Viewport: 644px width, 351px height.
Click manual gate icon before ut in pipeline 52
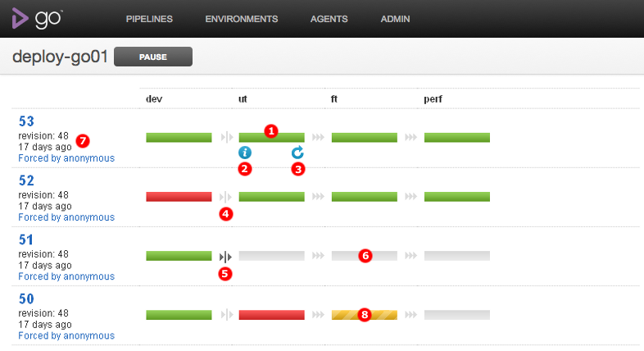[x=225, y=197]
